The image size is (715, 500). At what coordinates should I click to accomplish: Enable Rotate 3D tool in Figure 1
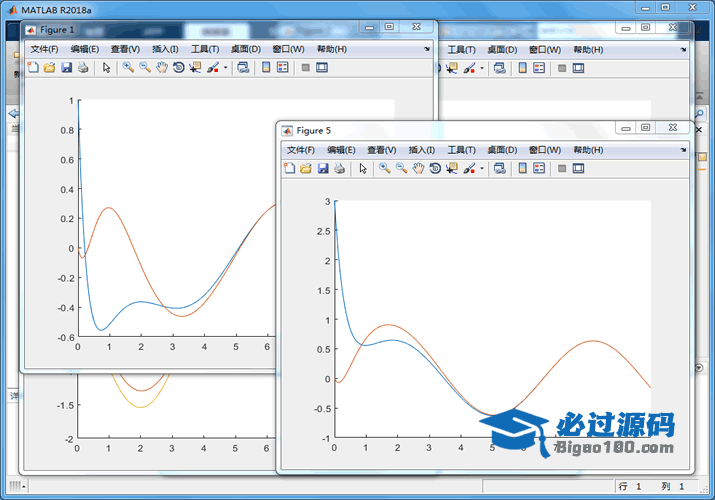tap(179, 67)
